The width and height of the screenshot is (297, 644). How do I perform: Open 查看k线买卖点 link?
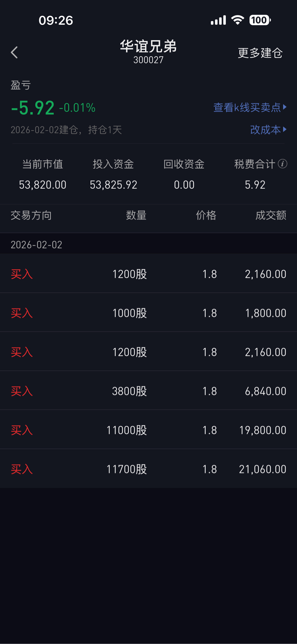click(247, 108)
